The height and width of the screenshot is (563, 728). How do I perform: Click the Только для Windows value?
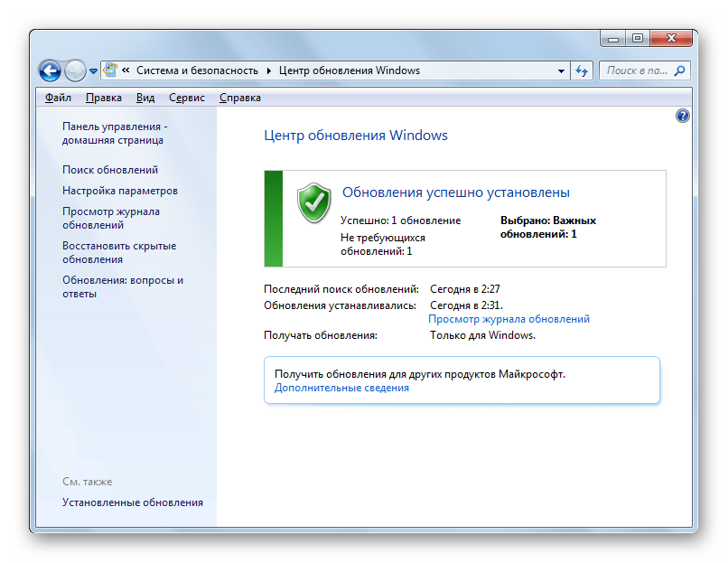[482, 335]
